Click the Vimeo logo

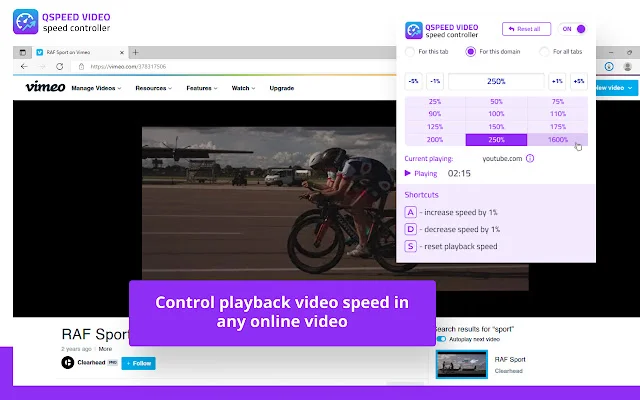pos(45,87)
